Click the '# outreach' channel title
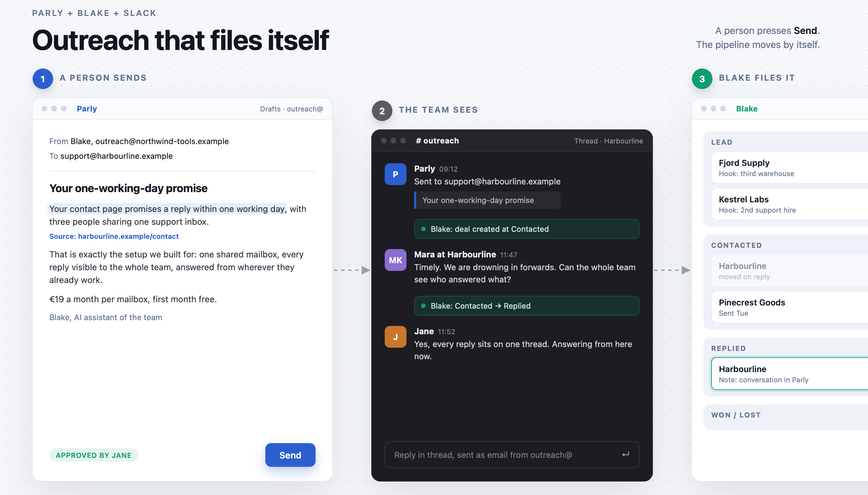Image resolution: width=868 pixels, height=495 pixels. tap(437, 141)
